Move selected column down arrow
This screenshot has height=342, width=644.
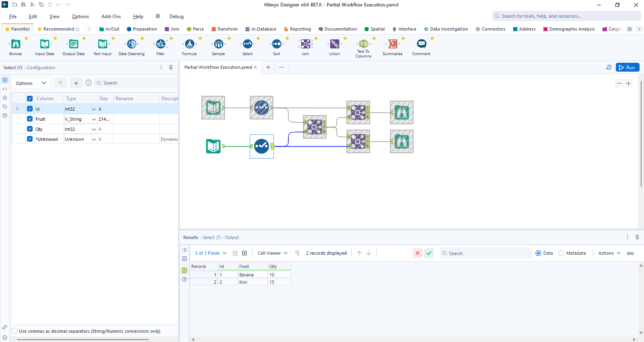coord(76,83)
